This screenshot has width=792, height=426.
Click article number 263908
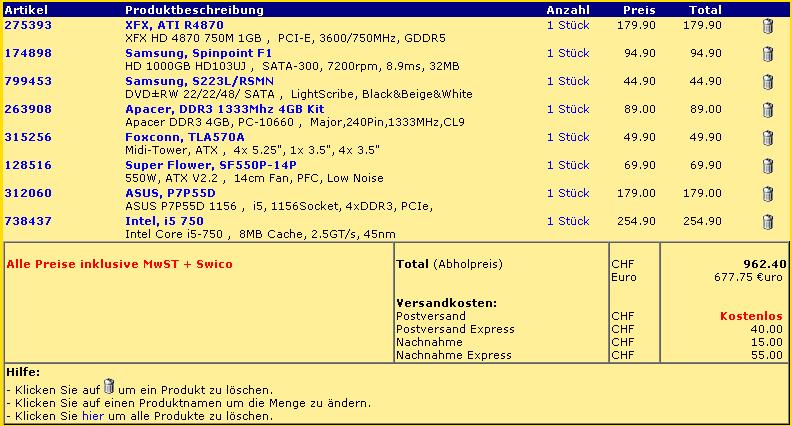28,109
